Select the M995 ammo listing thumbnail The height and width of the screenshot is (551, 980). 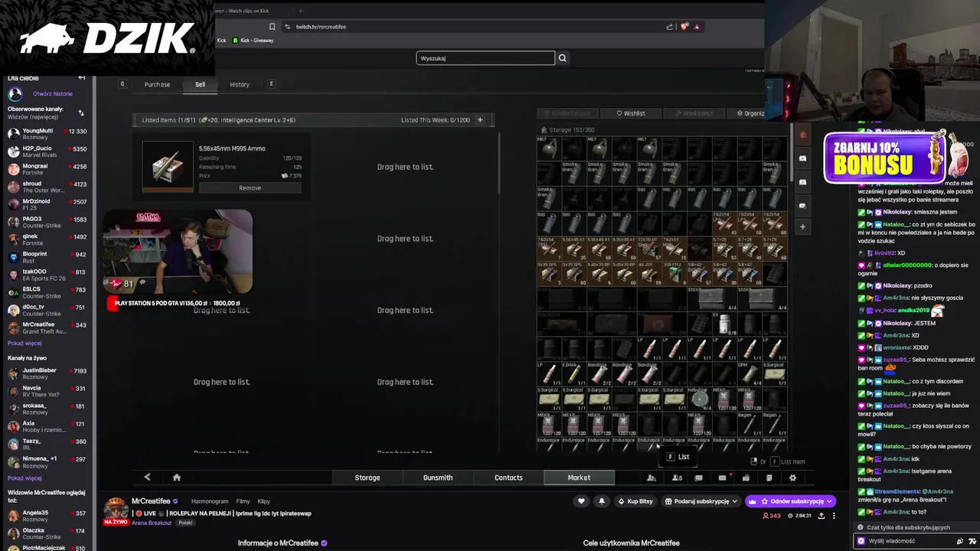click(x=168, y=166)
